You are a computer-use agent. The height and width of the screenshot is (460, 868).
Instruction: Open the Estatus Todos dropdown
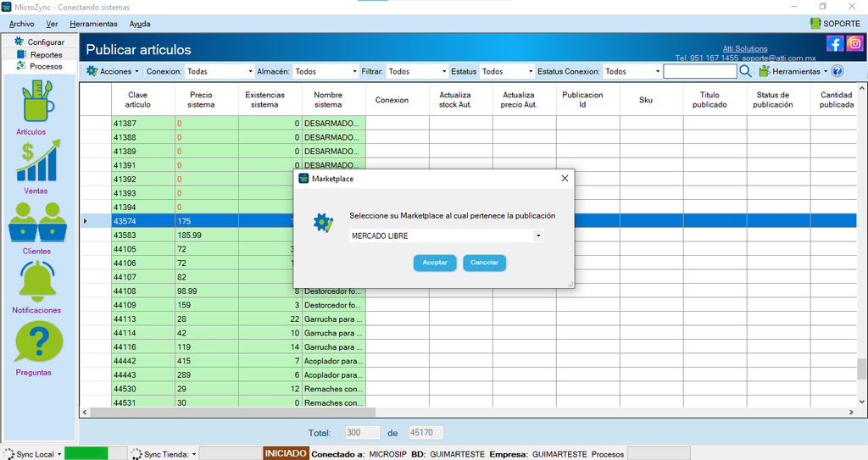point(507,71)
